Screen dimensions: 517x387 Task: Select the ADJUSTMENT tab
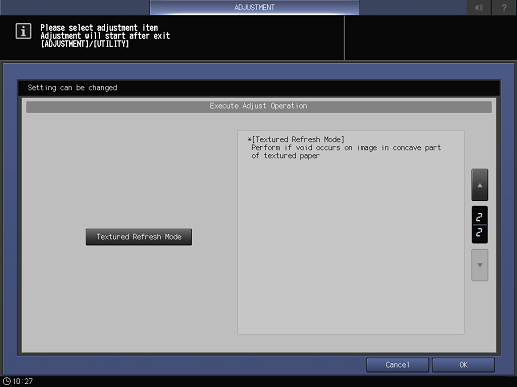[x=254, y=7]
